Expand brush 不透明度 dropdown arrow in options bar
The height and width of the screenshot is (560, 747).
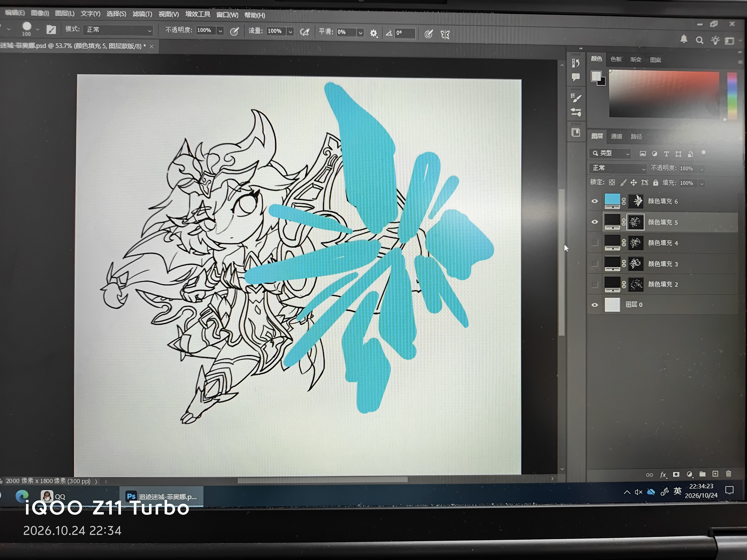click(x=220, y=31)
